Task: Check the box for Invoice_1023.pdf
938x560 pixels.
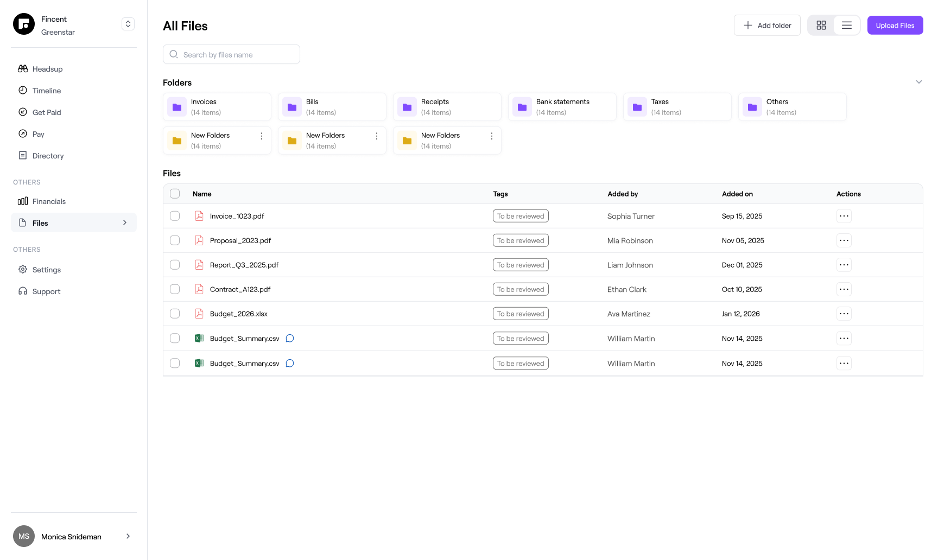Action: (175, 216)
